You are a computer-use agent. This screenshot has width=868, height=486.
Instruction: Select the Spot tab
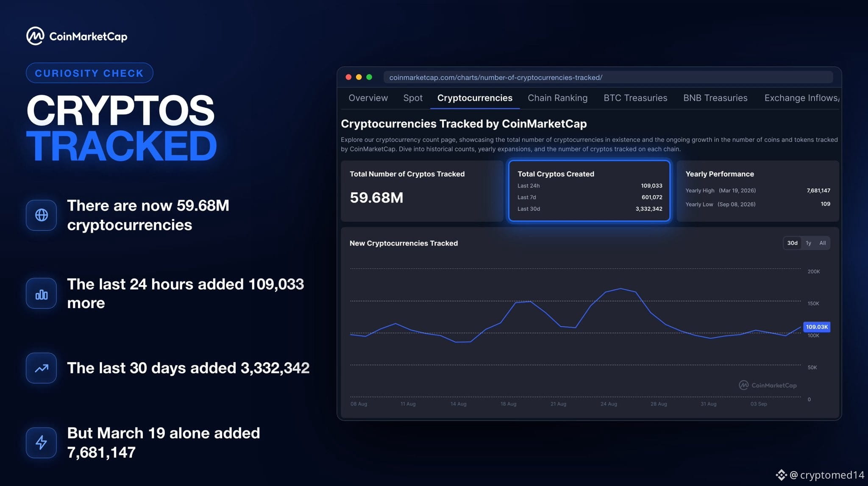(413, 98)
